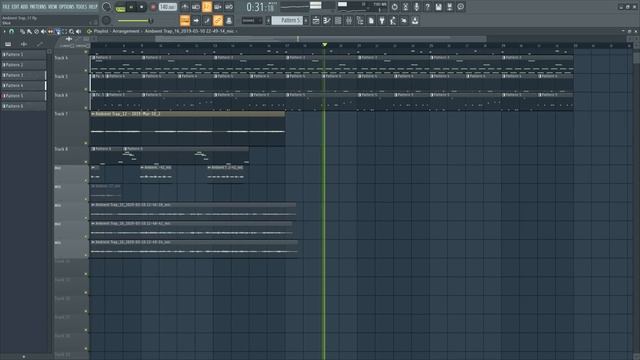Click the green playhead marker on timeline
The height and width of the screenshot is (360, 640).
pos(324,44)
